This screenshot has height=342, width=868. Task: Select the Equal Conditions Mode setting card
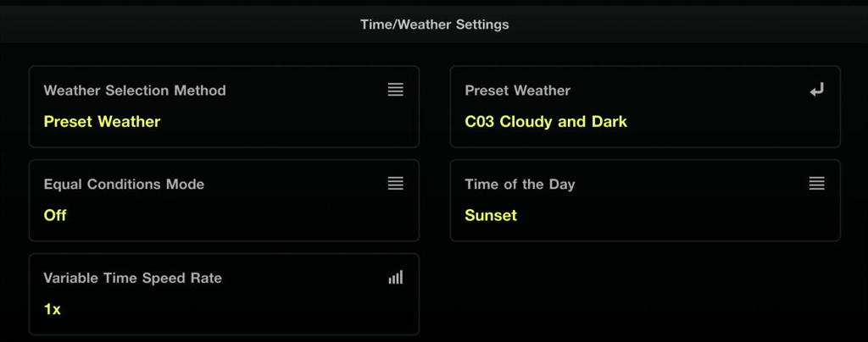tap(224, 201)
